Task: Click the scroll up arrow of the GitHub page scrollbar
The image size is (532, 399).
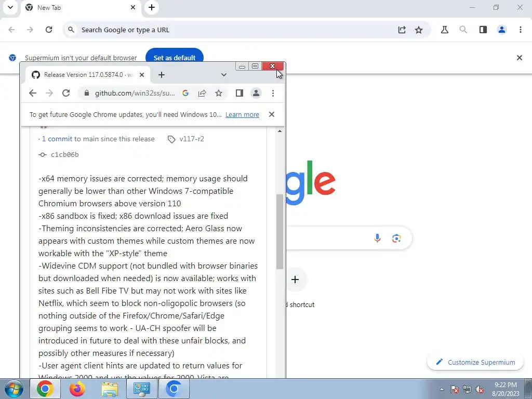Action: point(280,131)
